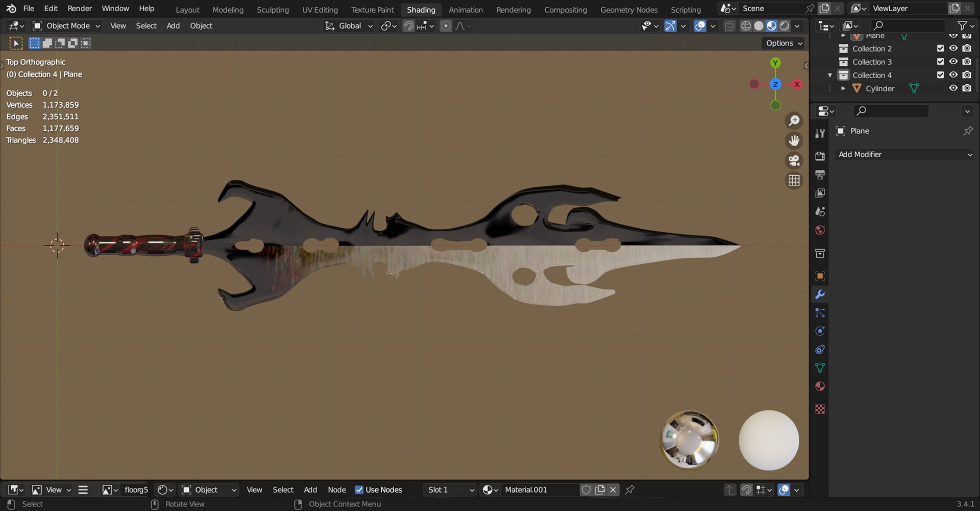This screenshot has width=980, height=511.
Task: Hide Cylinder object in viewport
Action: pos(953,88)
